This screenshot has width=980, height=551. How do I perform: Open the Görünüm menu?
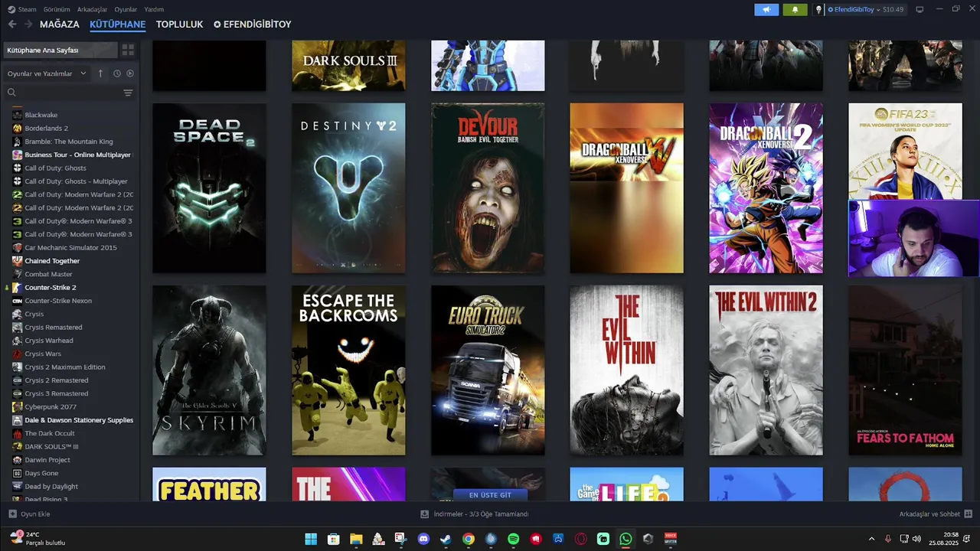pyautogui.click(x=57, y=9)
